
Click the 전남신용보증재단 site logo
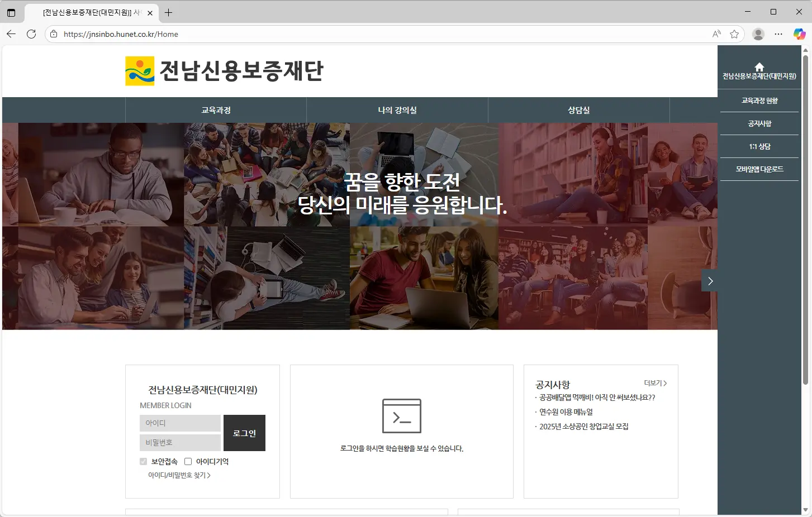click(x=224, y=71)
